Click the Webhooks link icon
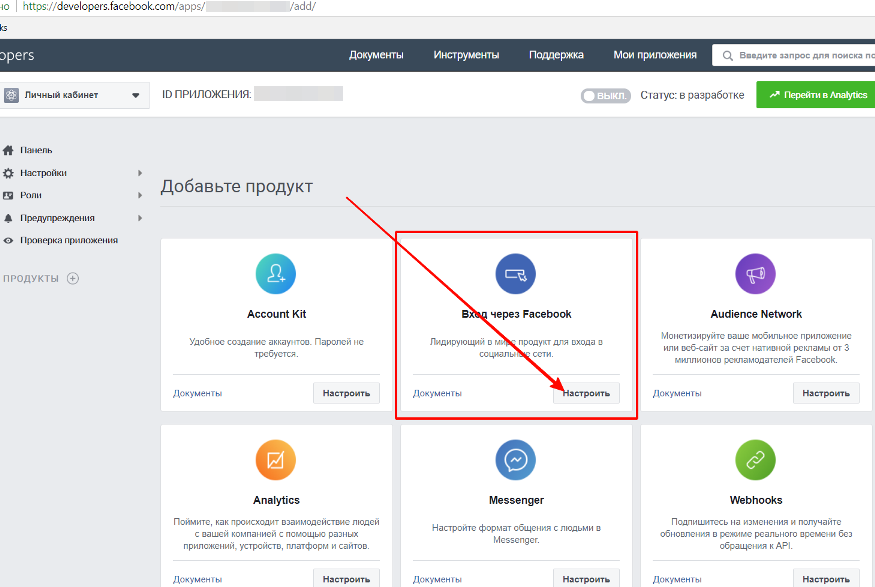The width and height of the screenshot is (875, 587). [756, 460]
